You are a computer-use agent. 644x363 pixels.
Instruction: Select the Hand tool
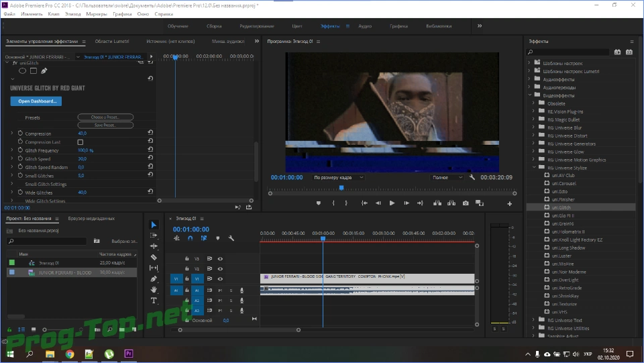[x=154, y=289]
